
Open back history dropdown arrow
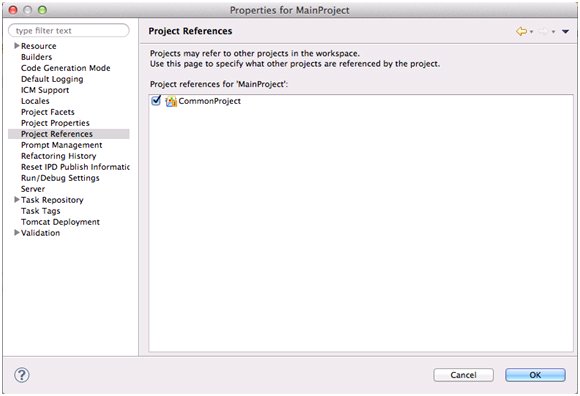point(532,32)
